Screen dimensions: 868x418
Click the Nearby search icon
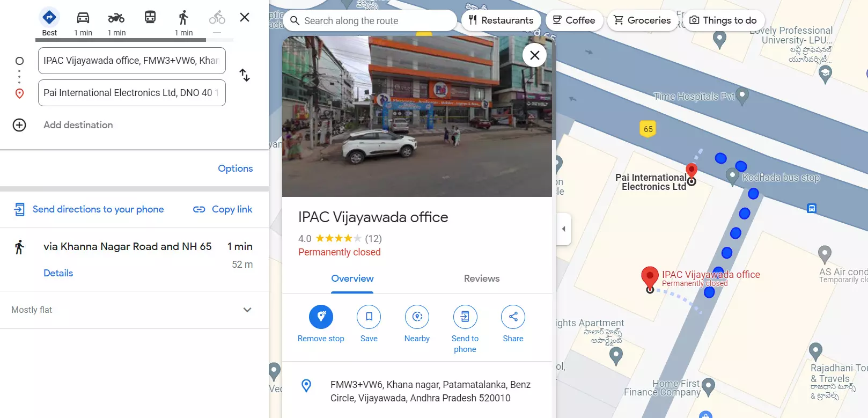point(417,317)
